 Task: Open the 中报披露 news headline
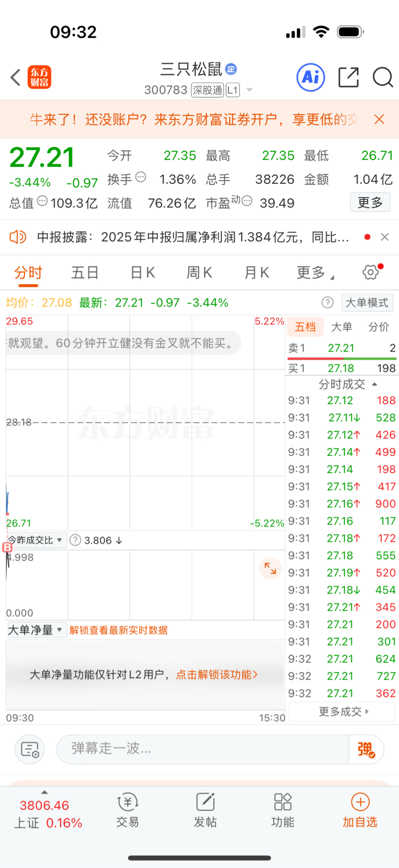point(193,237)
